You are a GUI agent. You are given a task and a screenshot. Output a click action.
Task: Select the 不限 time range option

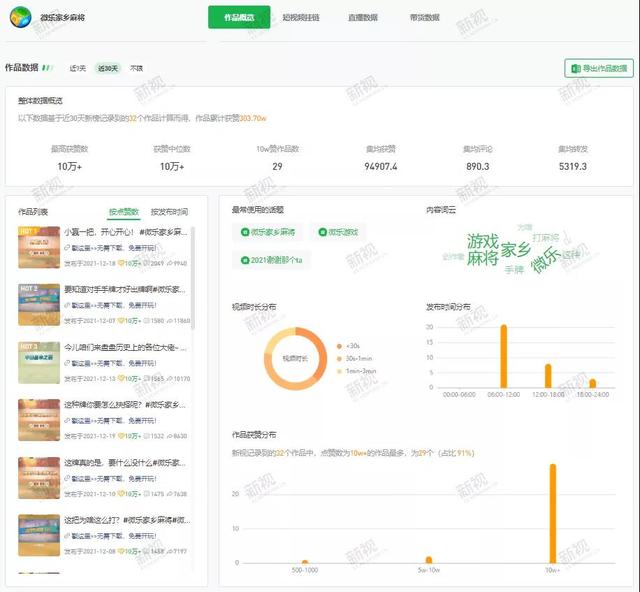tap(136, 69)
